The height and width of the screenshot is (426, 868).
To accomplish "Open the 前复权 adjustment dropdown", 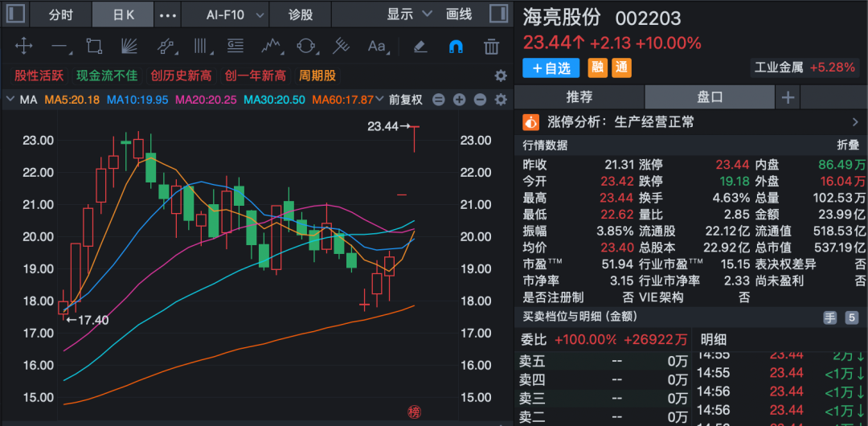I will point(407,100).
